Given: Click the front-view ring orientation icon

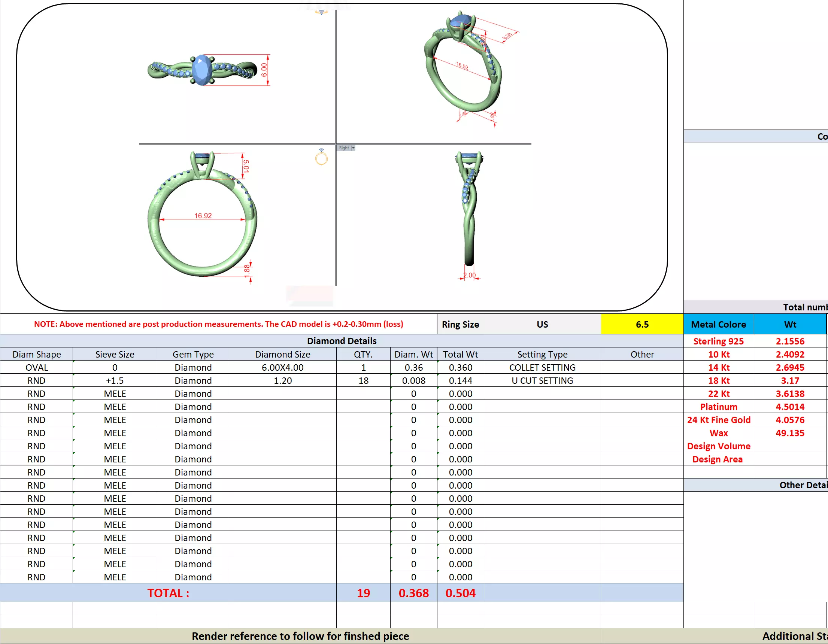Looking at the screenshot, I should 321,157.
